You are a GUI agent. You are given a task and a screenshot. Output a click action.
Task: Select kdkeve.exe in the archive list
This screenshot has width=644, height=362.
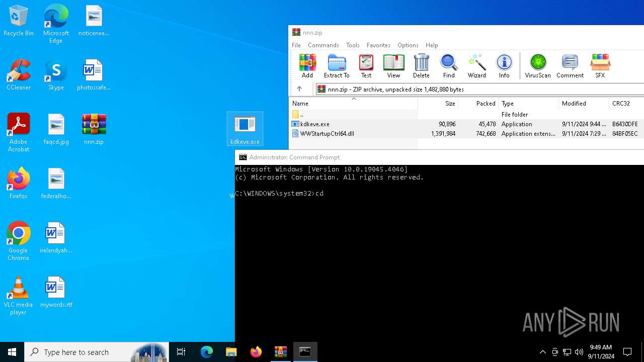466,124
